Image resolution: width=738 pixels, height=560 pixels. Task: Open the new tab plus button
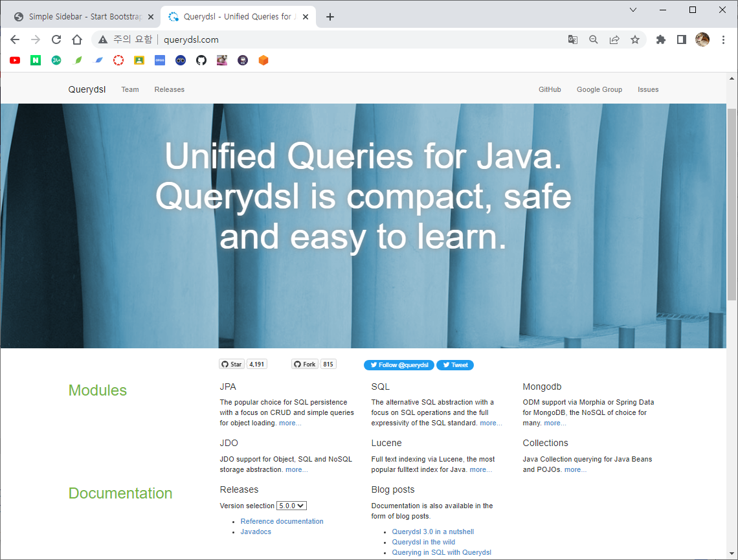tap(330, 17)
